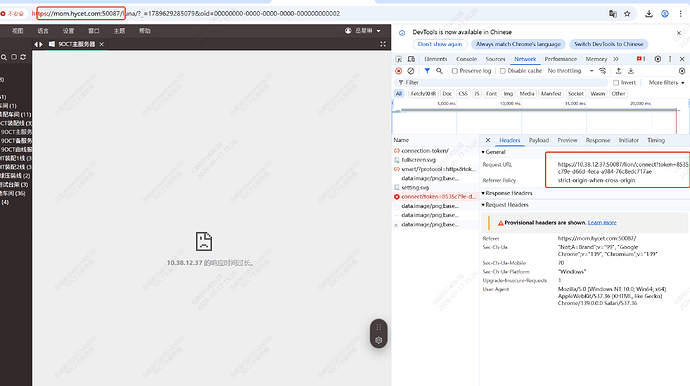Viewport: 690px width, 386px height.
Task: Toggle the network filter funnel icon
Action: click(427, 71)
